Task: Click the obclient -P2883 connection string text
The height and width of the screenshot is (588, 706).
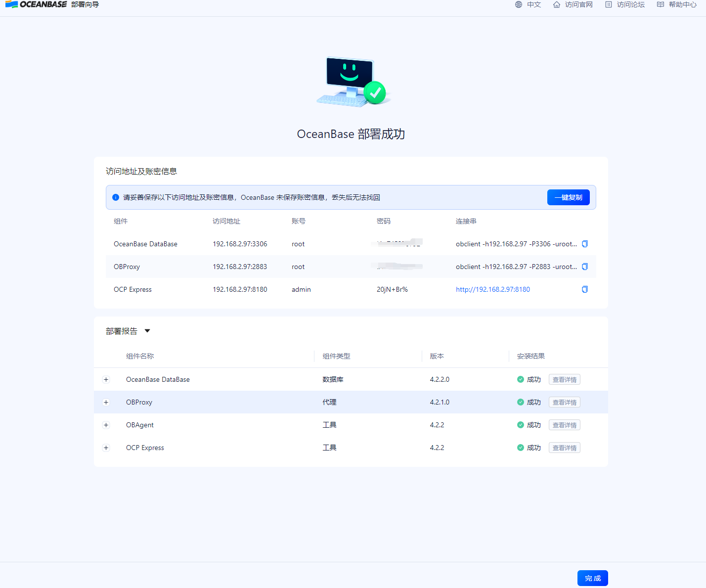Action: click(x=516, y=267)
